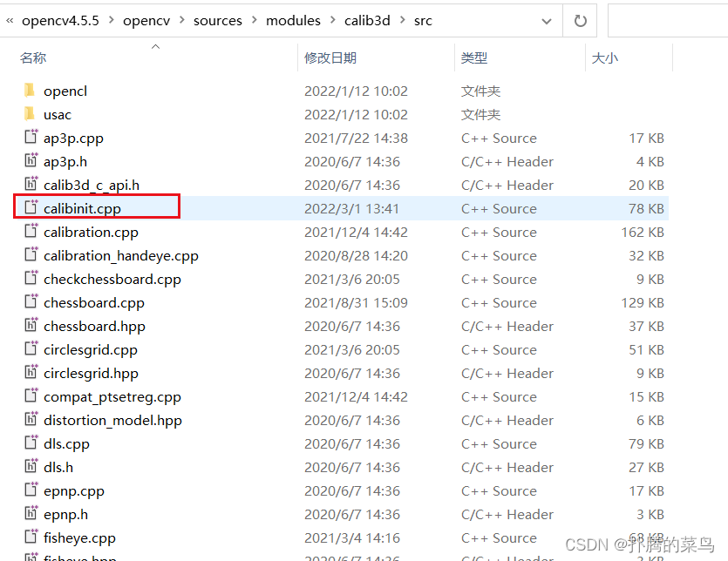The image size is (728, 561).
Task: Click the fisheye.cpp file icon
Action: [31, 537]
